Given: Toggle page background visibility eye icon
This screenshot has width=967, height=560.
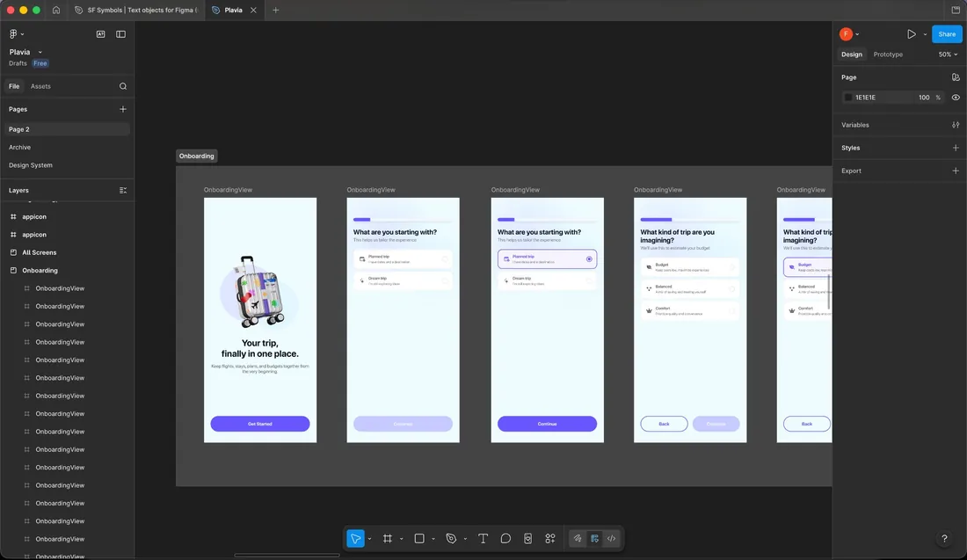Looking at the screenshot, I should coord(956,98).
